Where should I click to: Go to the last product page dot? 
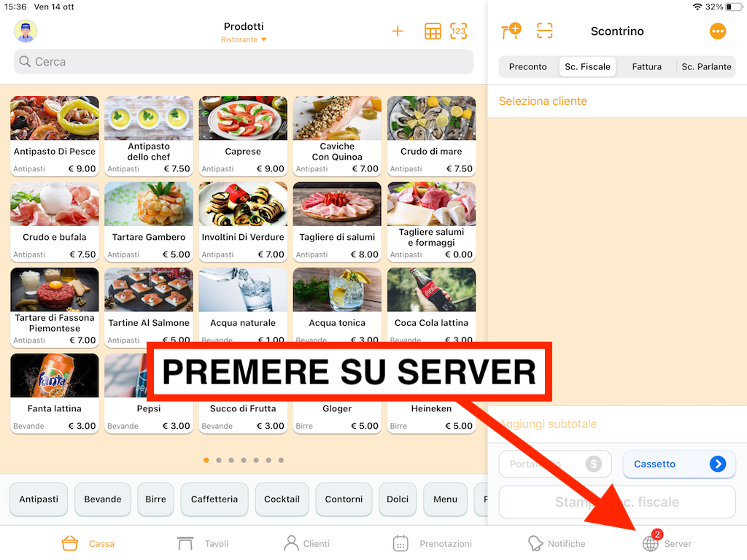click(281, 460)
